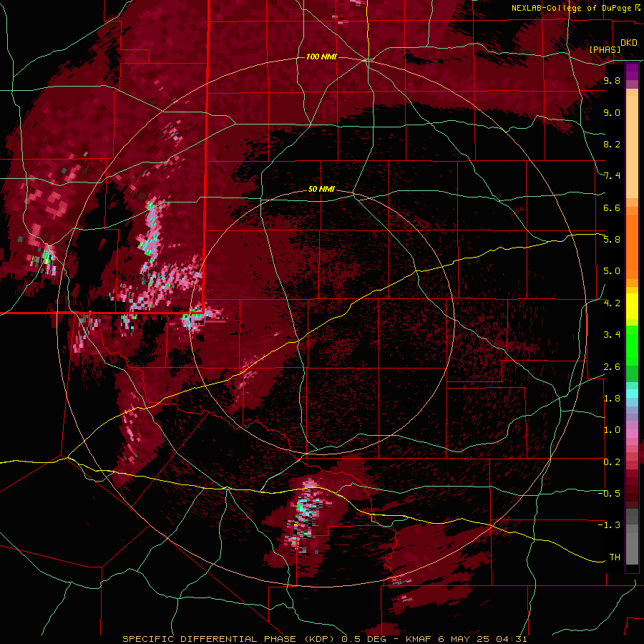The width and height of the screenshot is (644, 644).
Task: Click the 7.4 scale value
Action: pyautogui.click(x=612, y=176)
